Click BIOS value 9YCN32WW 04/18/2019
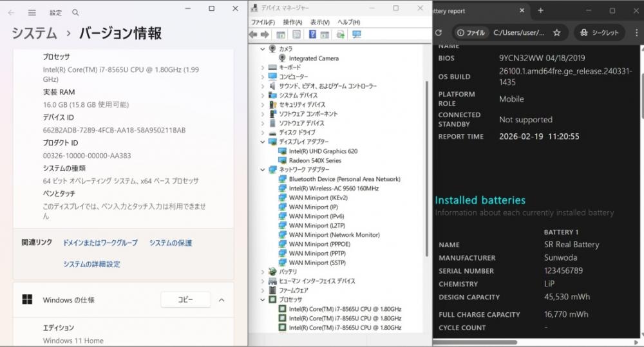Screen dimensions: 644x347 tap(542, 58)
